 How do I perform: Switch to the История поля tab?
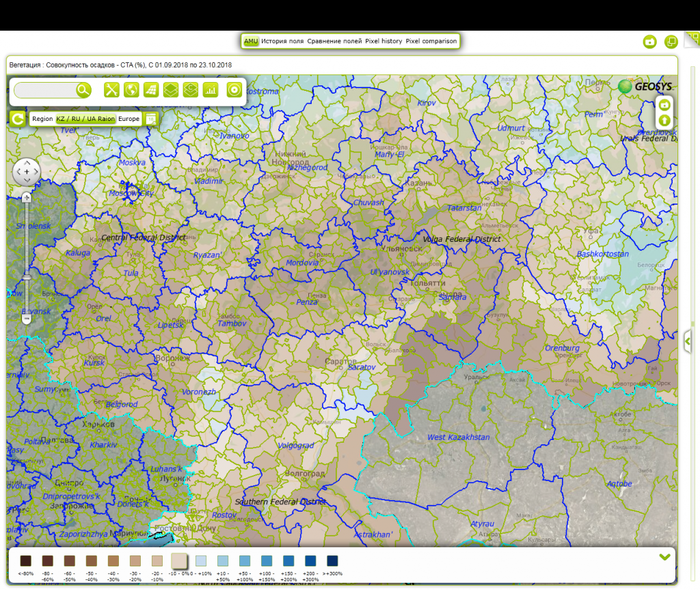[x=282, y=41]
